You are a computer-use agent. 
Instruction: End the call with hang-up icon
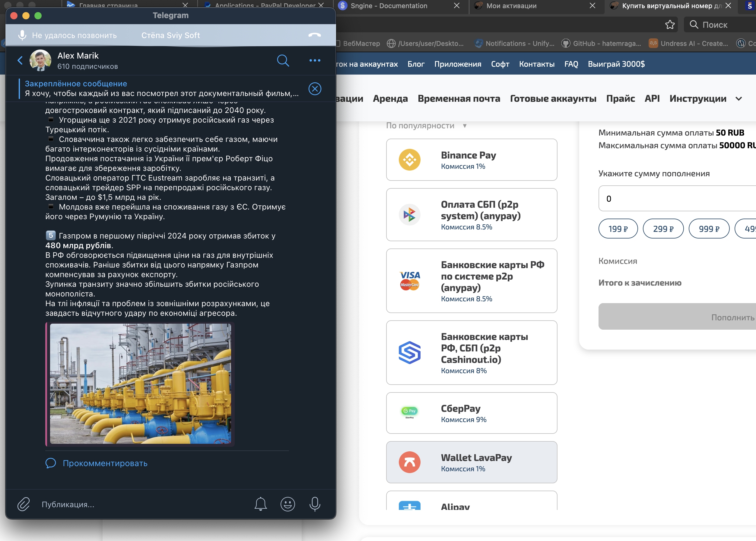[315, 35]
